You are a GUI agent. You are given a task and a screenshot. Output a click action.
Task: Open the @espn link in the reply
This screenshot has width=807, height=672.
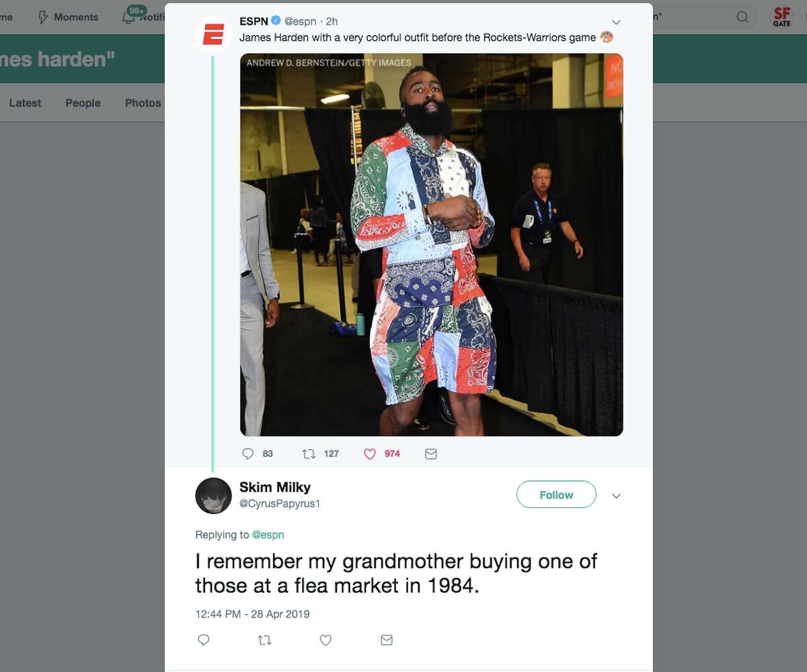tap(269, 534)
